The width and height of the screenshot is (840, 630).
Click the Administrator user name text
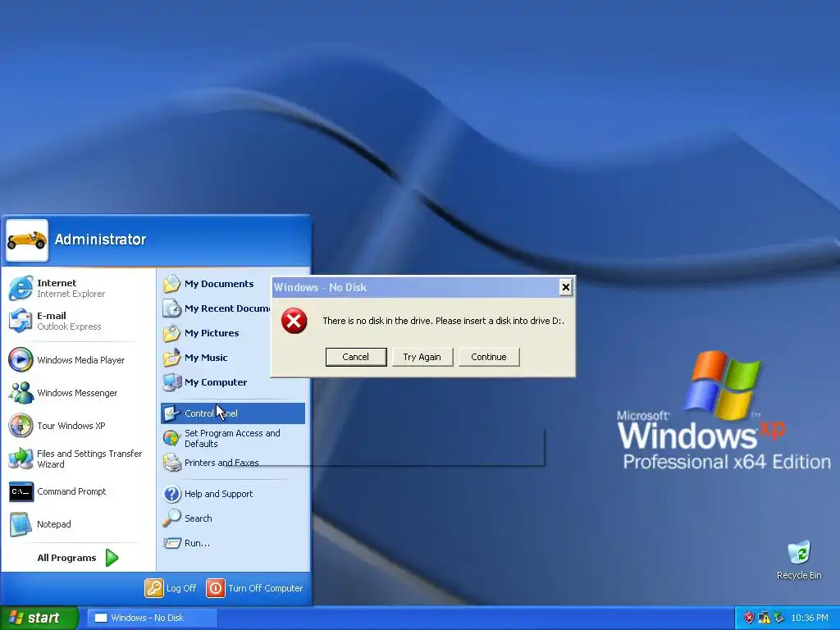(100, 240)
